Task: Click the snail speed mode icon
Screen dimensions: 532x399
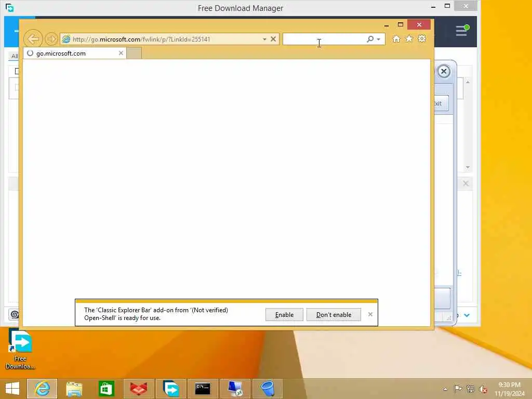Action: (x=14, y=314)
